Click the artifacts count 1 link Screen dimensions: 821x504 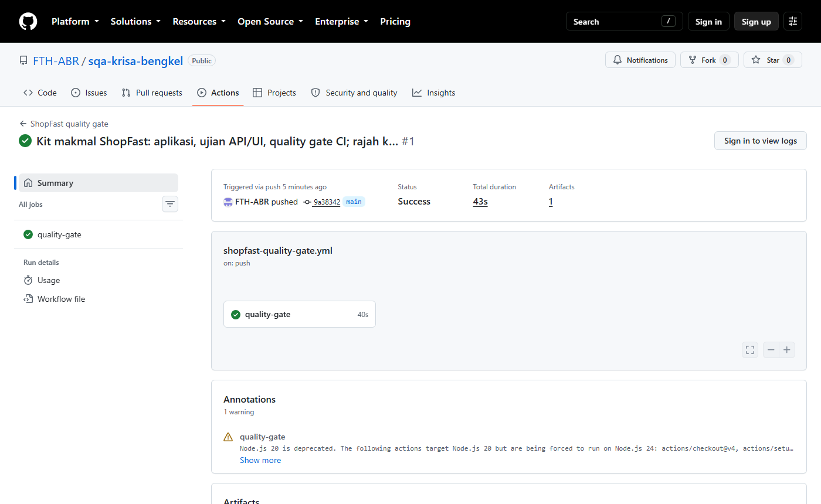click(x=551, y=202)
